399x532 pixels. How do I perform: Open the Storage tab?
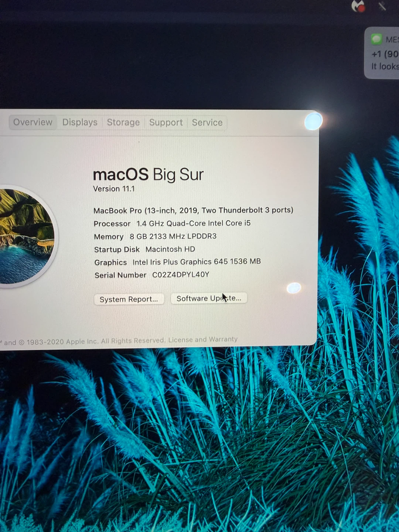(123, 122)
